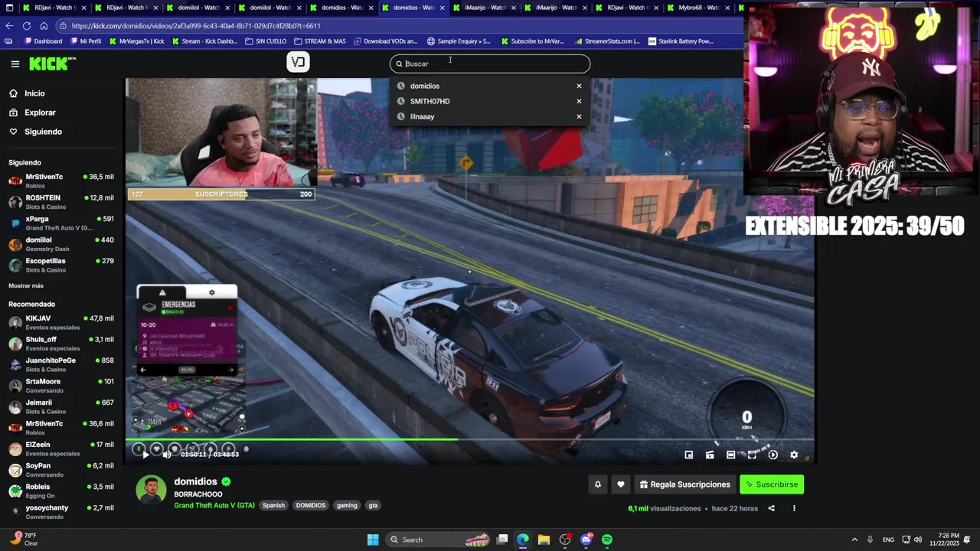Expand Mostrar más in the following list
980x551 pixels.
point(26,285)
